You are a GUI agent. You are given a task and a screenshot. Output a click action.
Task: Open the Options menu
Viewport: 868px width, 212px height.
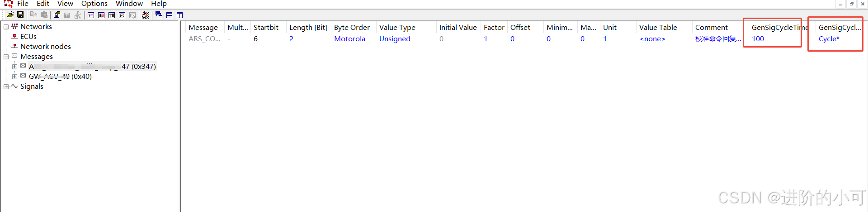[x=94, y=4]
